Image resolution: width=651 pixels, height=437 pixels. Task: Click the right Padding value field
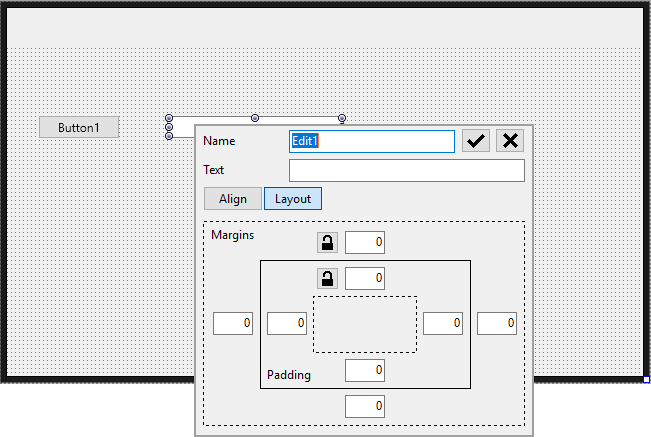click(443, 323)
